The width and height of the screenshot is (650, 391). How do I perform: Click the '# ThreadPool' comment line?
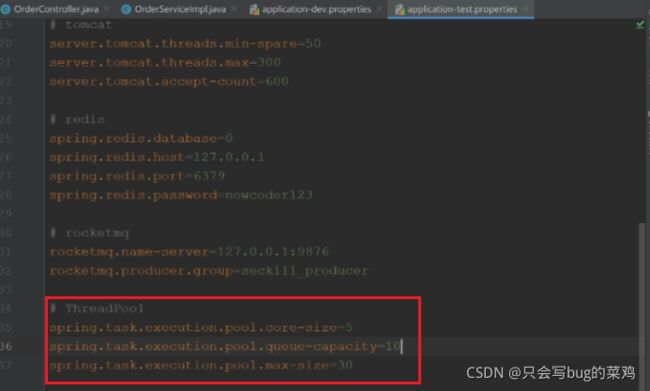click(x=97, y=308)
